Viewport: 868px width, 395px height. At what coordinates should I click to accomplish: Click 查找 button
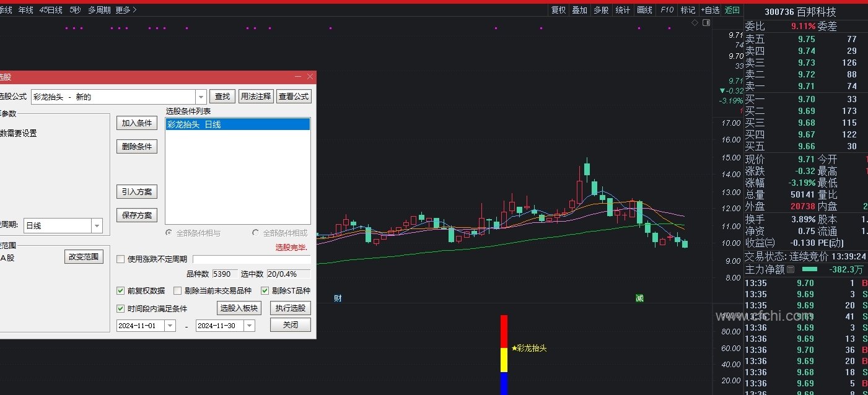[222, 97]
